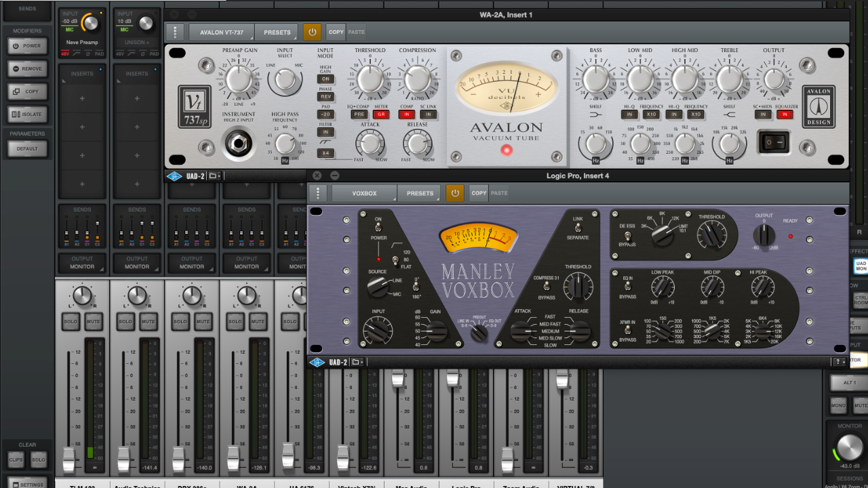Open the Avalon plugin three-dot options menu
The image size is (868, 488).
click(174, 32)
